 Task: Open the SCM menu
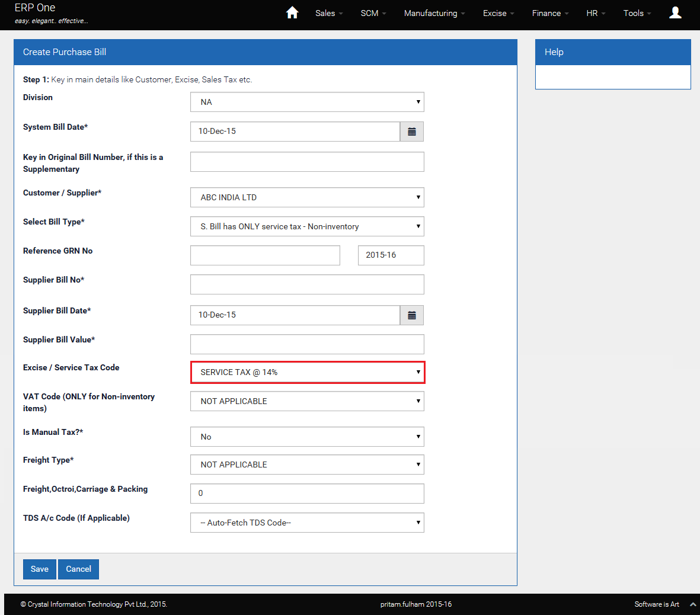pos(373,14)
